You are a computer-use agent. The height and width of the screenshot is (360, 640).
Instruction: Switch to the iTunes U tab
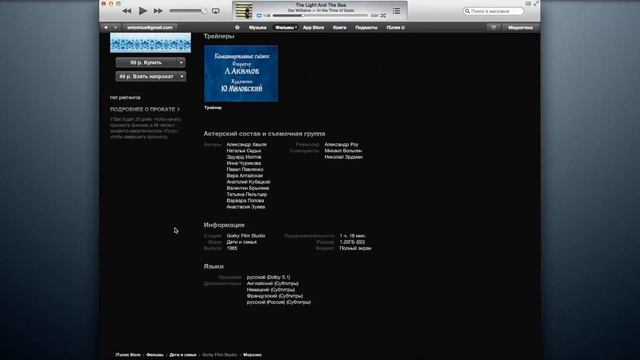coord(396,27)
